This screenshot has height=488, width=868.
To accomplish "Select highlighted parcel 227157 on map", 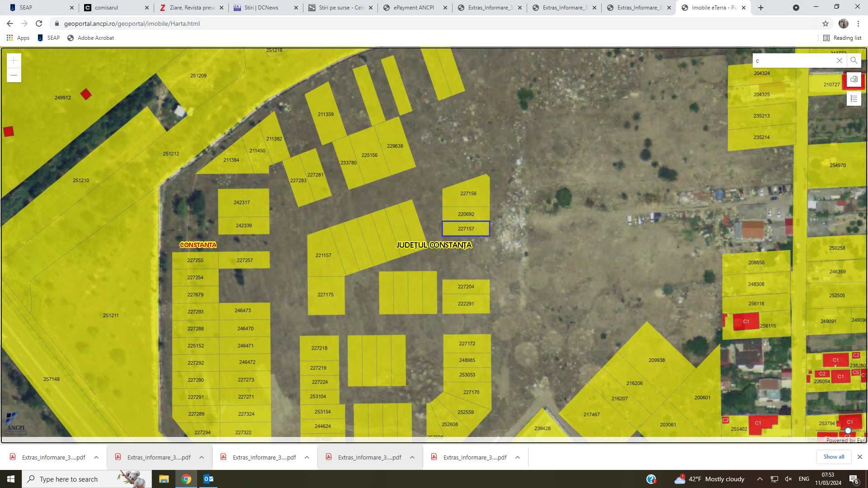I will pyautogui.click(x=466, y=229).
